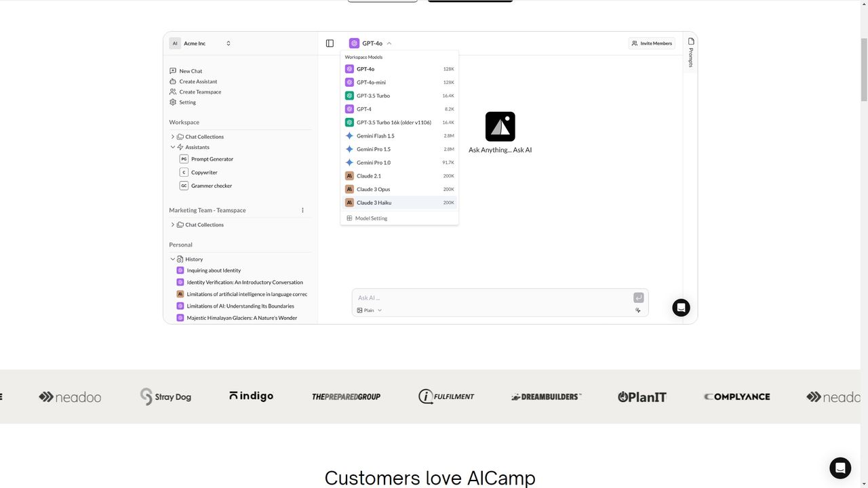Open the GPT-4o model selector dropdown
The height and width of the screenshot is (488, 868).
pos(370,43)
